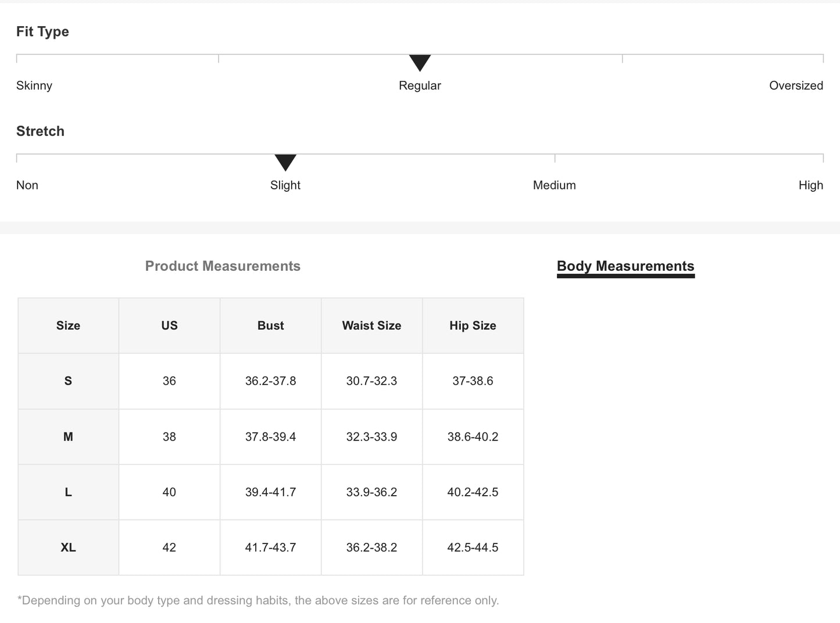Click the Slight stretch label

click(x=285, y=185)
